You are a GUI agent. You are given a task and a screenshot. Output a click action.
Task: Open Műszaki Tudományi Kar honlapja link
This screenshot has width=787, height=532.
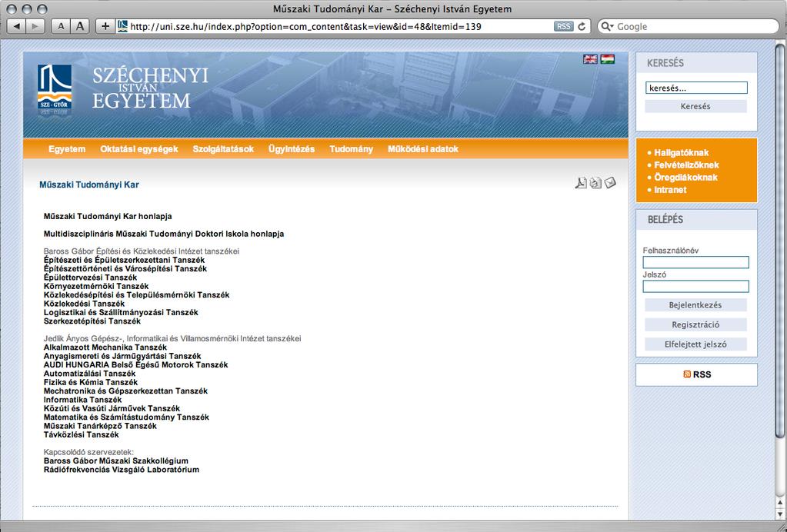pyautogui.click(x=108, y=217)
